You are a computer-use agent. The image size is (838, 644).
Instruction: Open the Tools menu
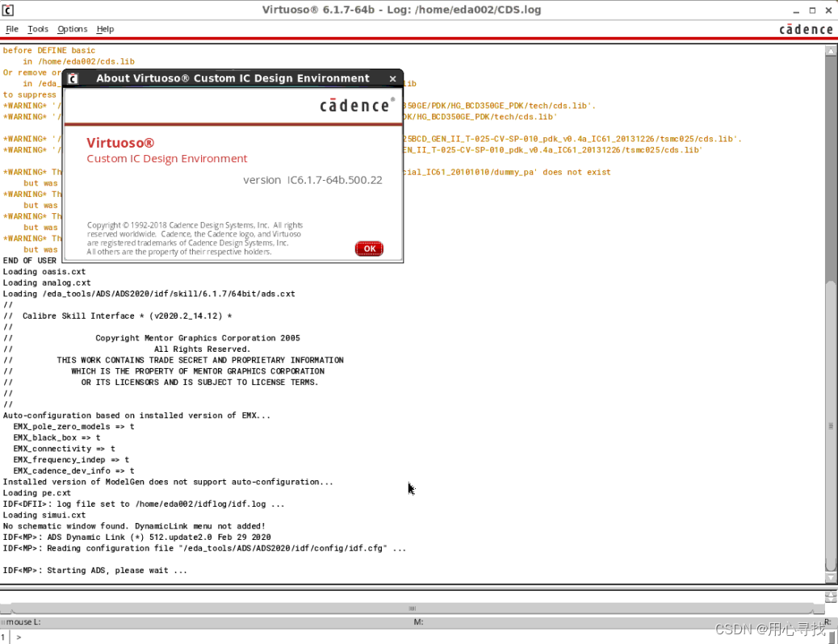click(38, 29)
